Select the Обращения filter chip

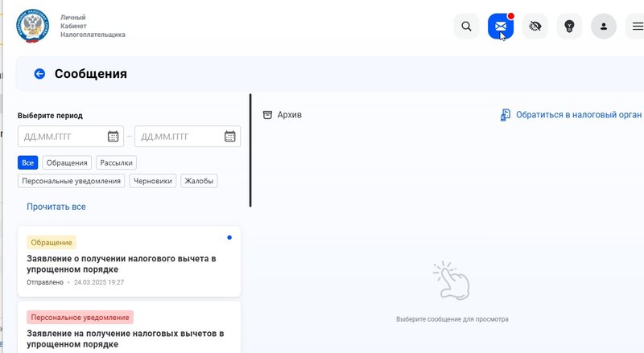click(x=67, y=162)
